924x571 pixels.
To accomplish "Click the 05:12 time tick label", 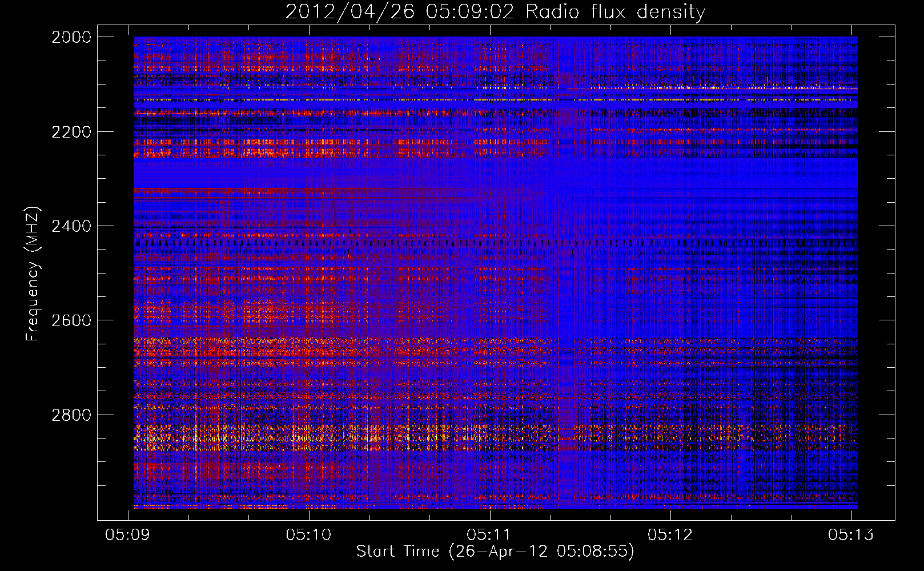I will tap(670, 534).
